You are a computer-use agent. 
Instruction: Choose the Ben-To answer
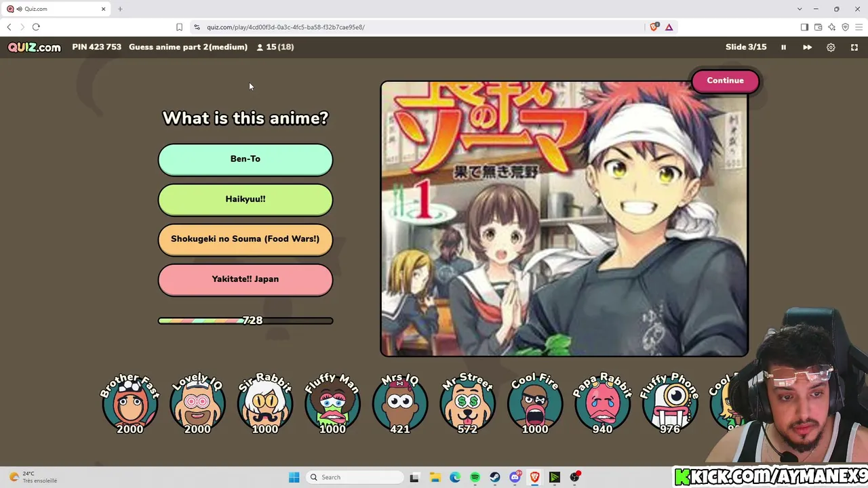245,159
